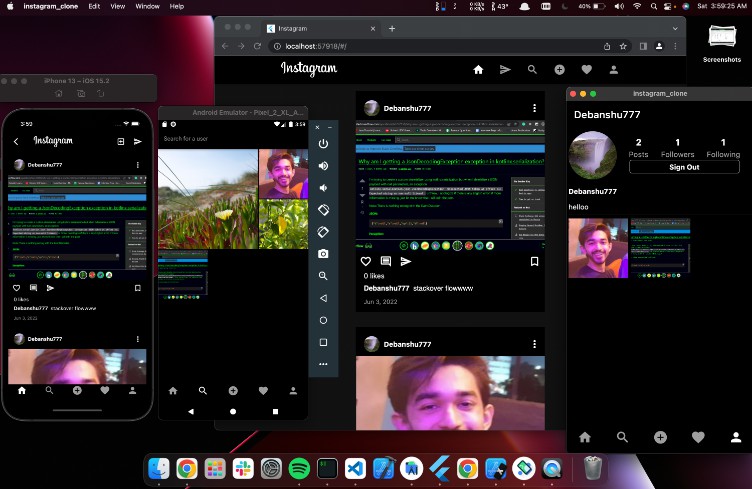The width and height of the screenshot is (752, 489).
Task: Take emulator screenshot with camera icon
Action: pos(323,254)
